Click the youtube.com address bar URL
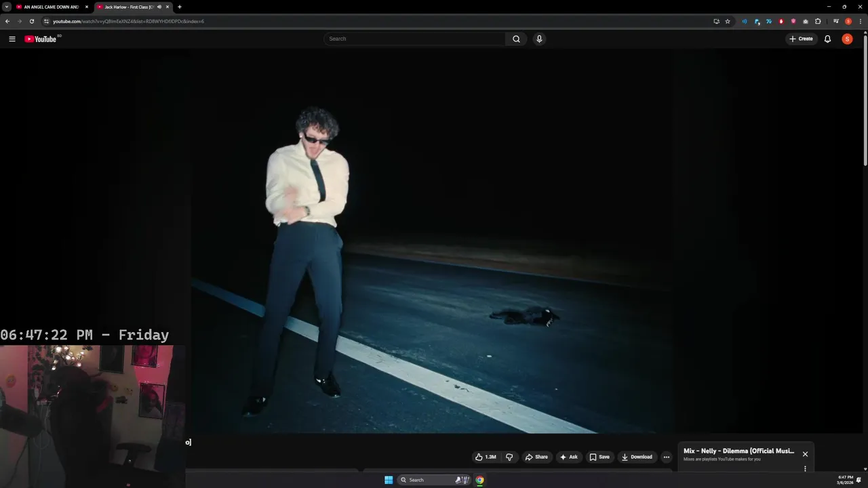 pos(128,21)
